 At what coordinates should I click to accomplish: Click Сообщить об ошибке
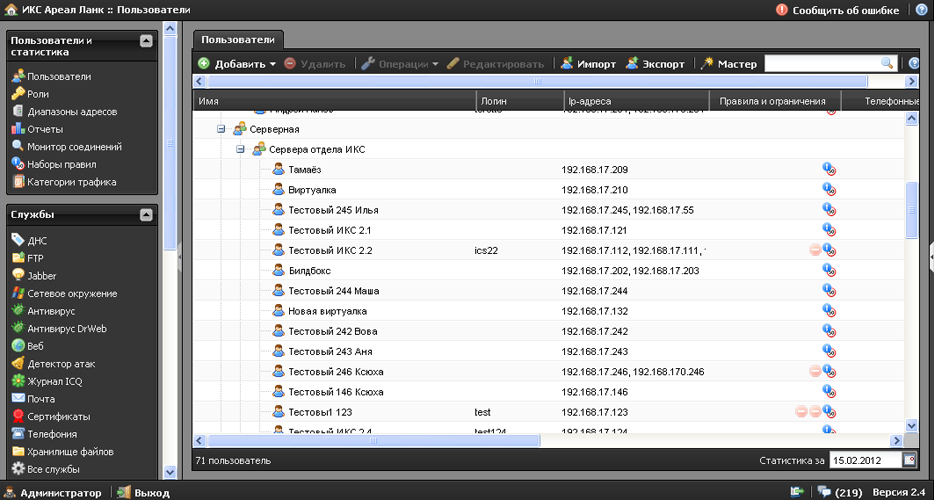[838, 10]
